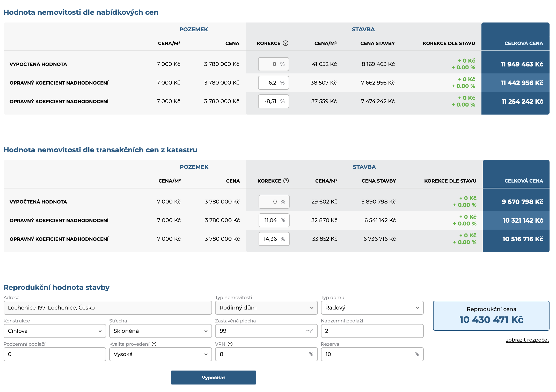Viewport: 556px width, 392px height.
Task: Expand the Střecha dropdown showing Skloněná
Action: 160,331
